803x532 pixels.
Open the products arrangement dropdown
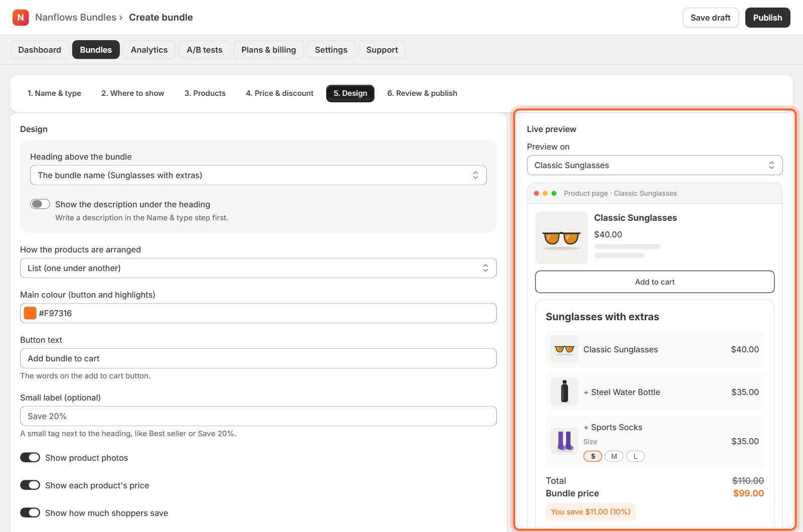pyautogui.click(x=258, y=268)
